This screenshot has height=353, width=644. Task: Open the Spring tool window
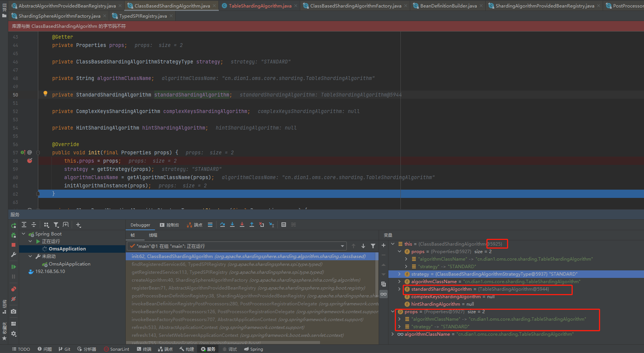tap(253, 349)
